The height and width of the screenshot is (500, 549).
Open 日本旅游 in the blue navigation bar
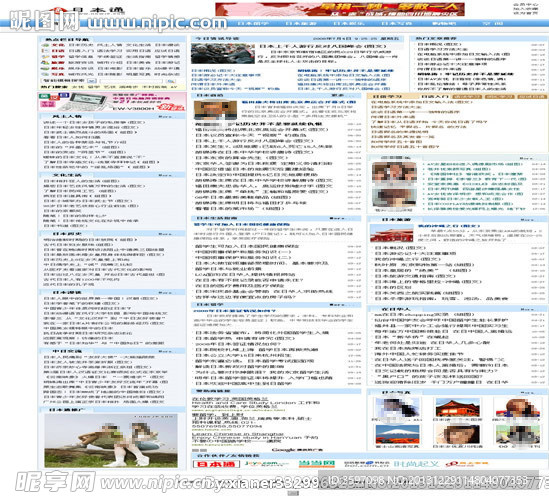301,23
